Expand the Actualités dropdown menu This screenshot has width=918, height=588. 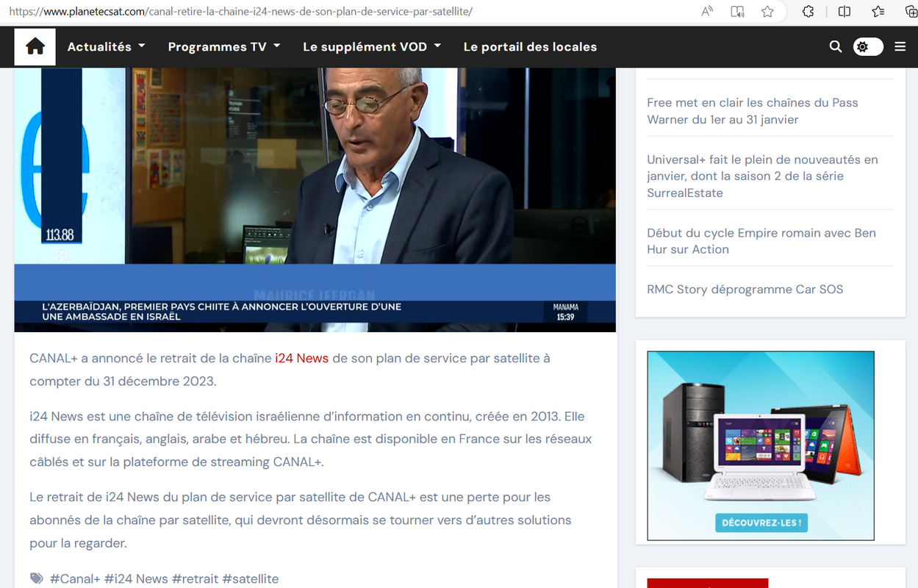[107, 46]
